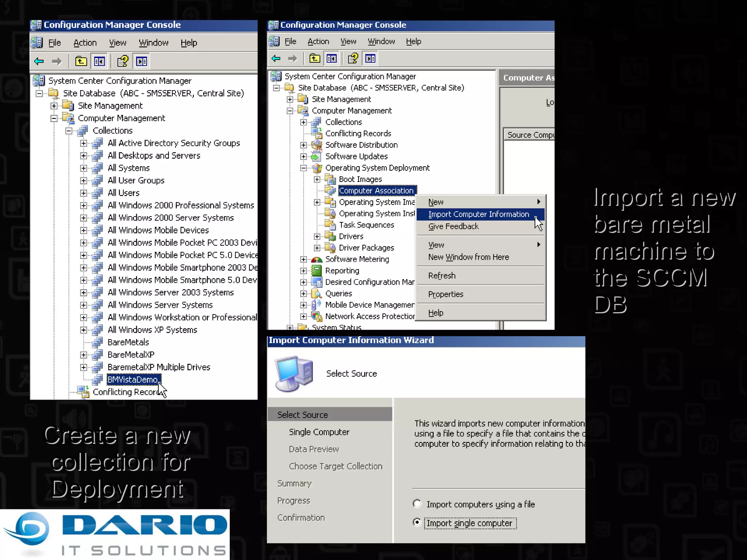
Task: Click Help icon in right console toolbar
Action: click(x=353, y=58)
